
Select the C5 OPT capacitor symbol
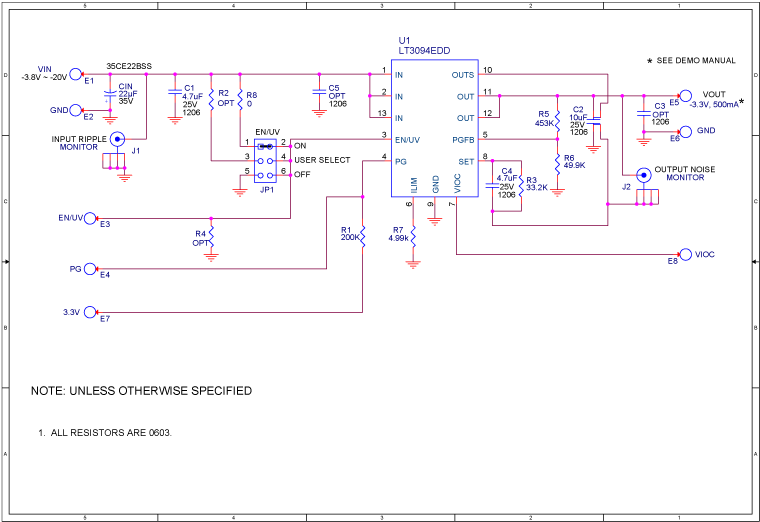pyautogui.click(x=319, y=92)
